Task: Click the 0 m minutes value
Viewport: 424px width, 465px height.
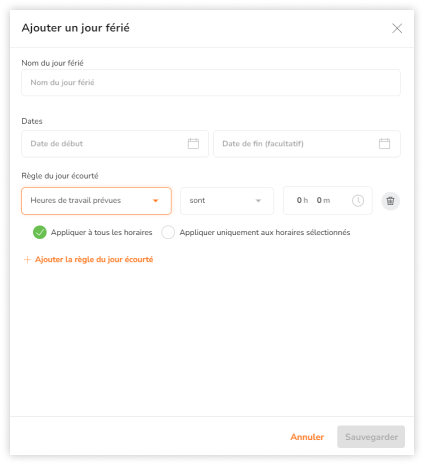Action: point(323,200)
